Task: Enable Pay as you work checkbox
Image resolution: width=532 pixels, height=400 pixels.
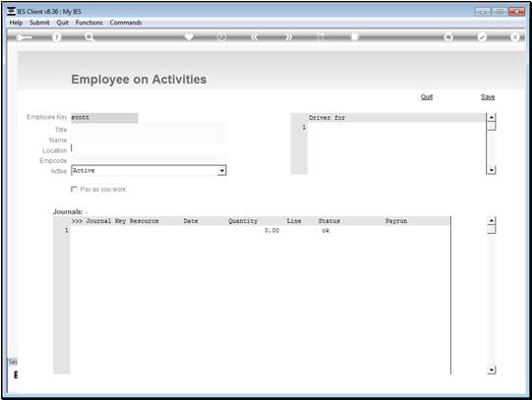Action: [74, 189]
